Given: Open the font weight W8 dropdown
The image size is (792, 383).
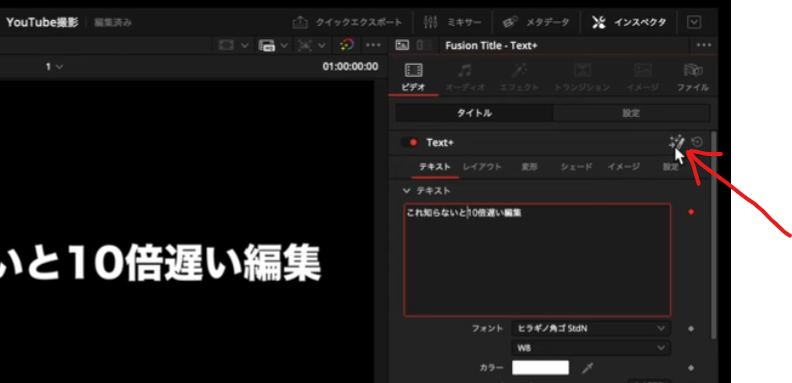Looking at the screenshot, I should click(x=591, y=348).
